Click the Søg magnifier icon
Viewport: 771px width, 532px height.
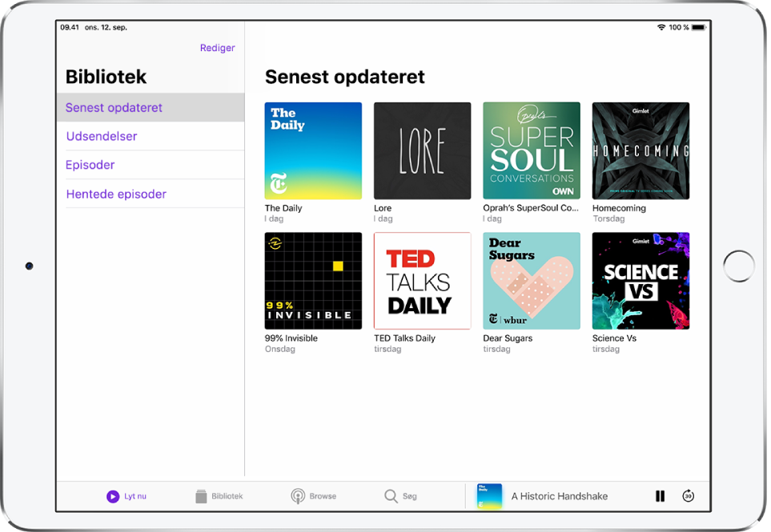click(x=391, y=496)
